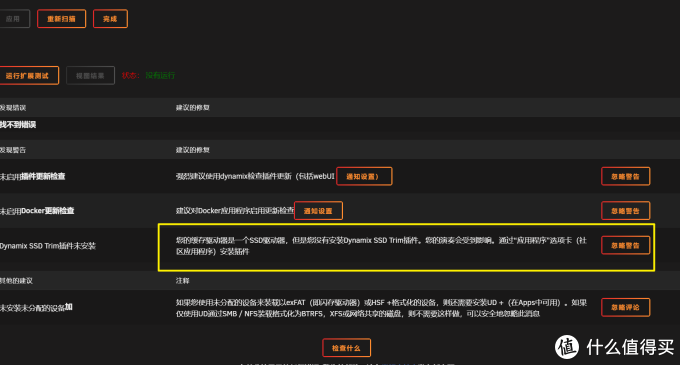
Task: Click the 完成 done button
Action: click(x=110, y=19)
